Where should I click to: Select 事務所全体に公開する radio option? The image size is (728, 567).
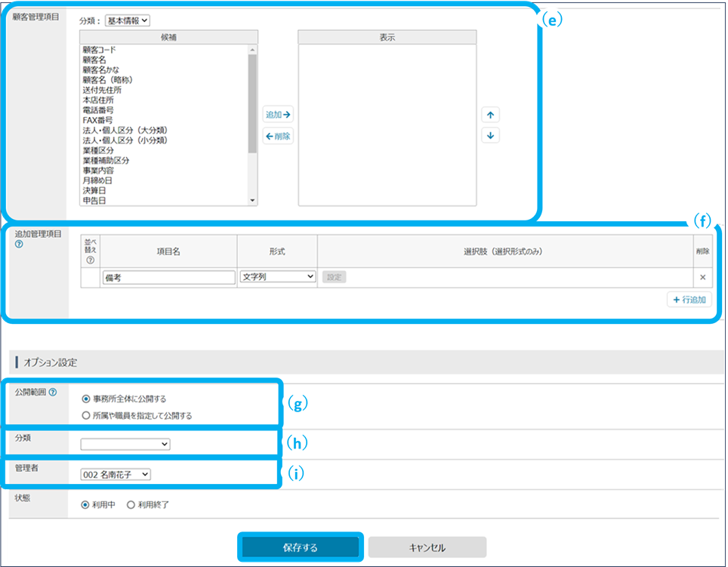tap(85, 399)
